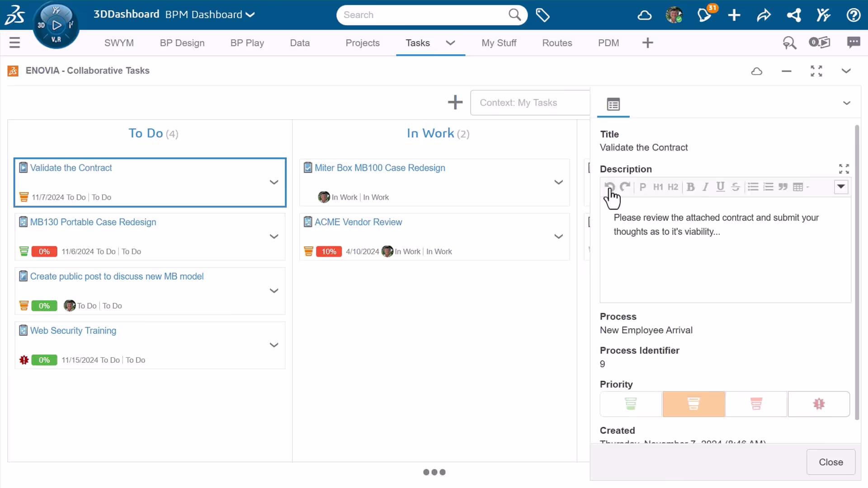Expand Create public post card
Viewport: 868px width, 488px height.
point(274,291)
